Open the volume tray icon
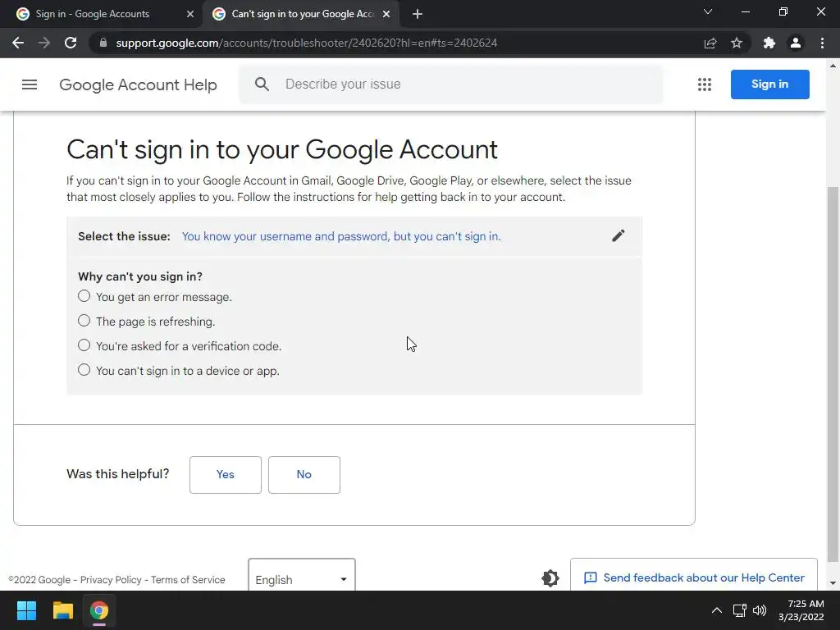The image size is (840, 630). click(x=759, y=610)
